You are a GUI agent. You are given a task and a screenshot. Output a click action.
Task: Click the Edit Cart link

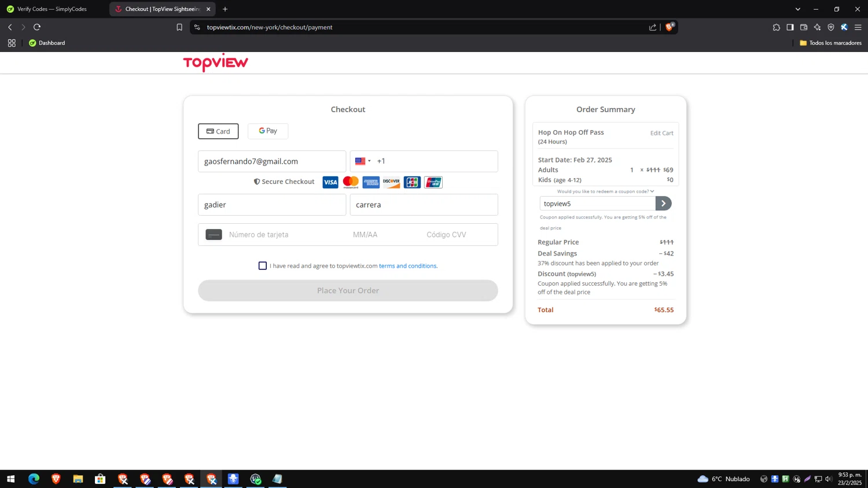pyautogui.click(x=661, y=133)
